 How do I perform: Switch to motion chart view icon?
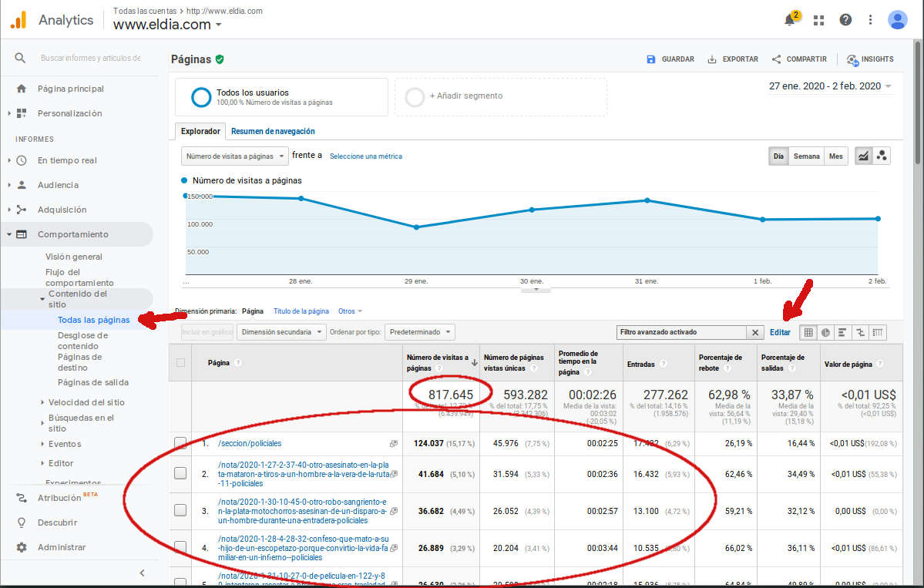coord(882,156)
